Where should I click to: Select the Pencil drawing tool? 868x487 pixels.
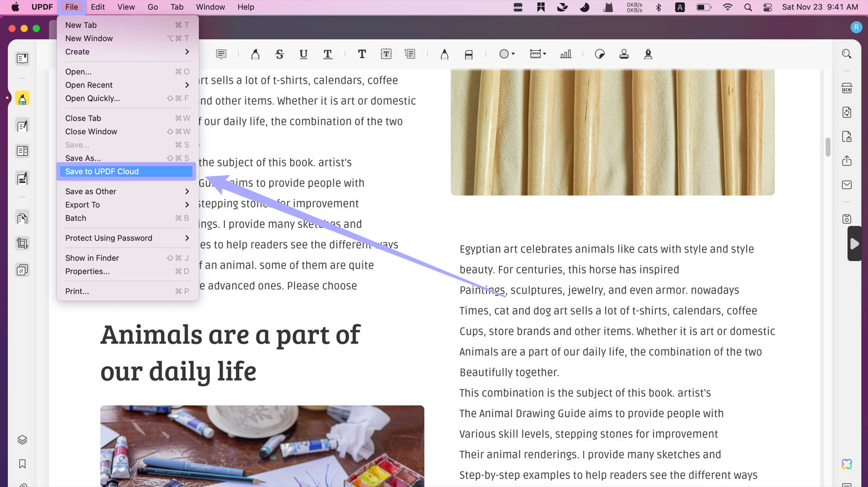[x=444, y=54]
